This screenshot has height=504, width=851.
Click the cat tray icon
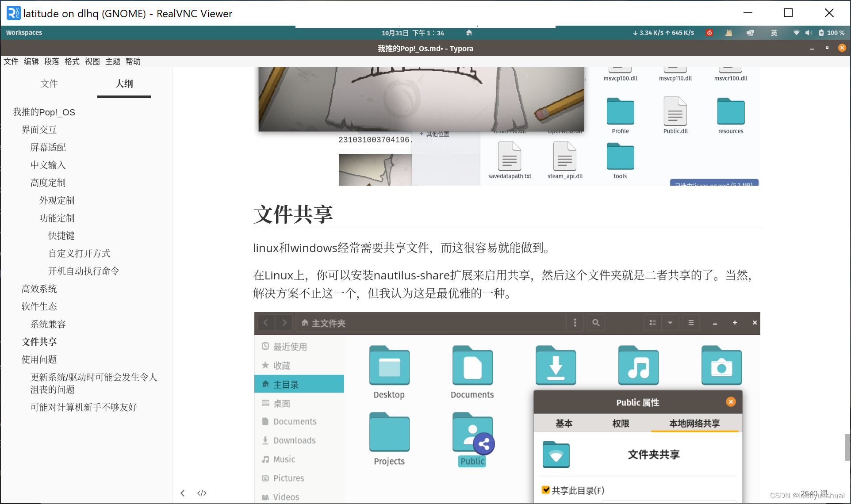pyautogui.click(x=728, y=33)
